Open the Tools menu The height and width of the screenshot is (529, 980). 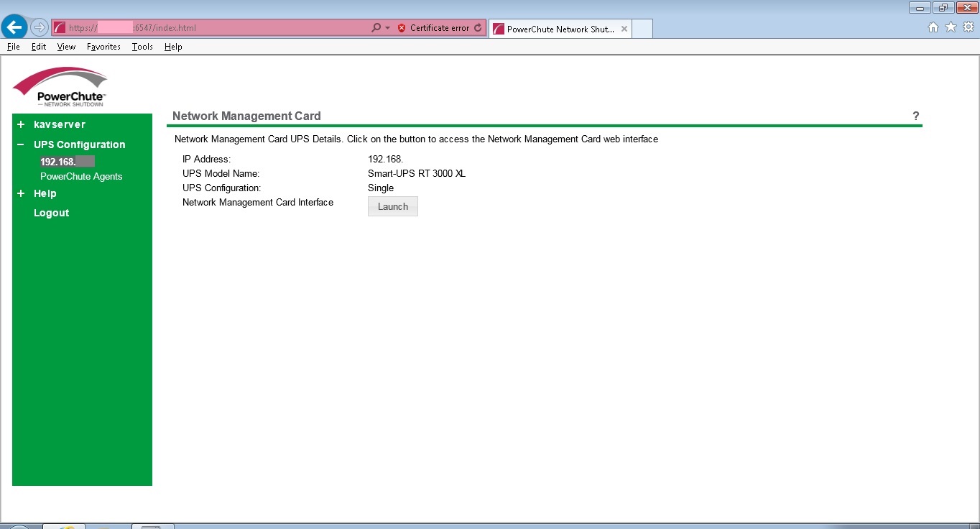pos(142,47)
